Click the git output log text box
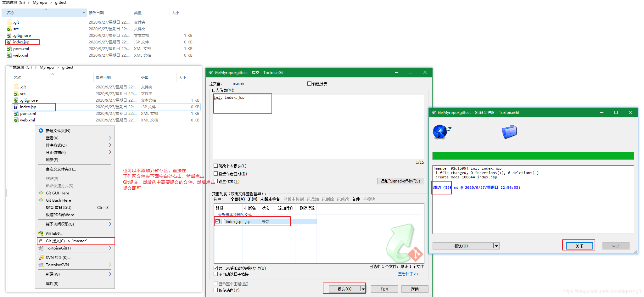Screen dimensions: 644x297 coord(533,199)
